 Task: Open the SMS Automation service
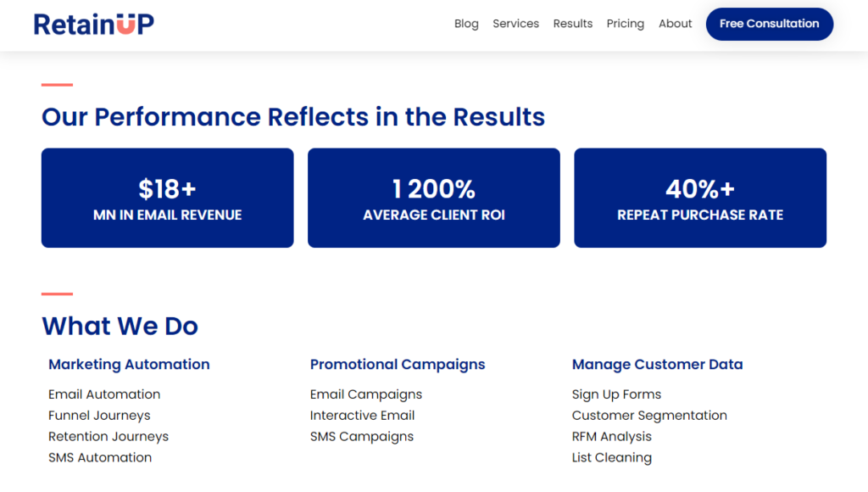(x=100, y=457)
